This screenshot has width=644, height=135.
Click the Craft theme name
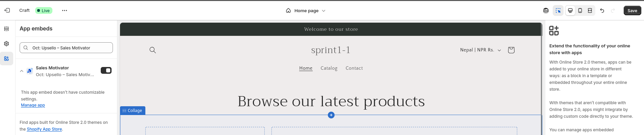pyautogui.click(x=24, y=10)
